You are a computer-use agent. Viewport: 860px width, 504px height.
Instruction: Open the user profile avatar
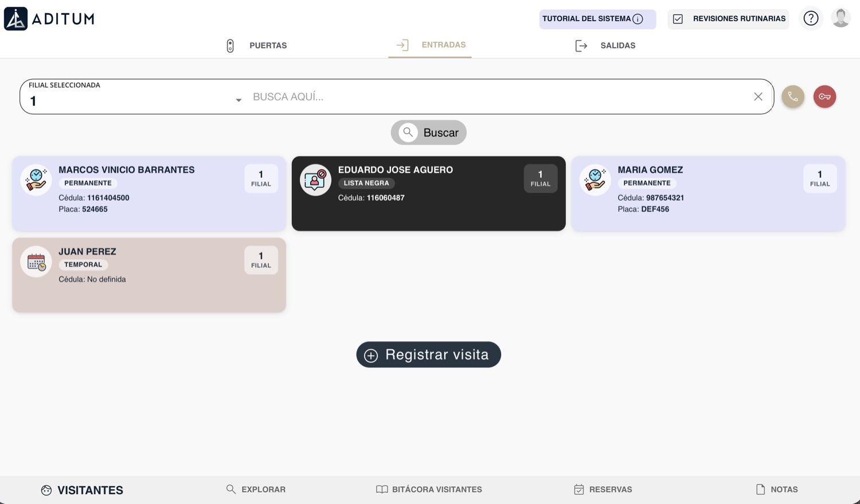(x=841, y=18)
